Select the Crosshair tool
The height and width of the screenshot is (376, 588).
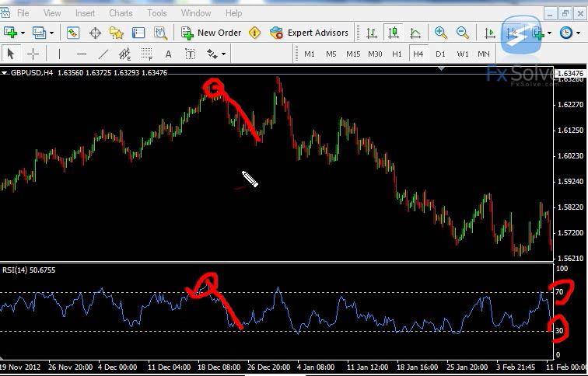point(33,54)
